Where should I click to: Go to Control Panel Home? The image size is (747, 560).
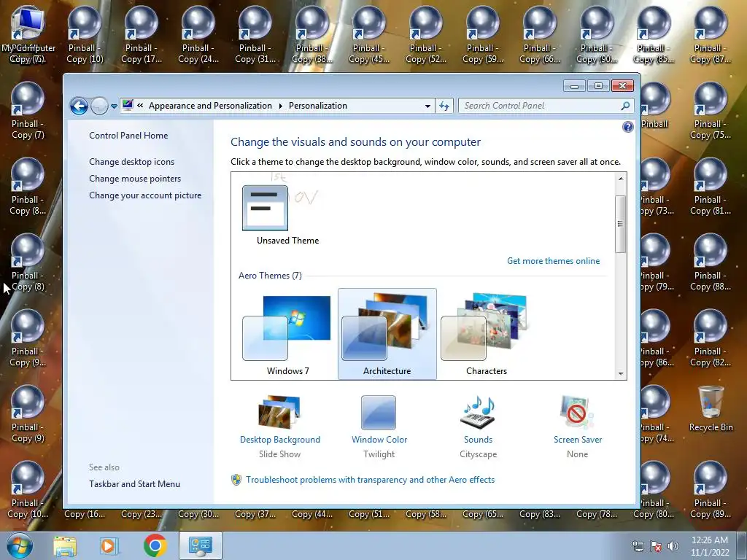pos(128,135)
